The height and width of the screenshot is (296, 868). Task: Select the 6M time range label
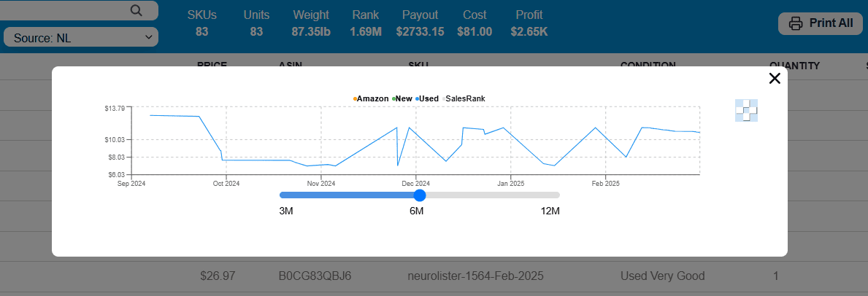[416, 211]
